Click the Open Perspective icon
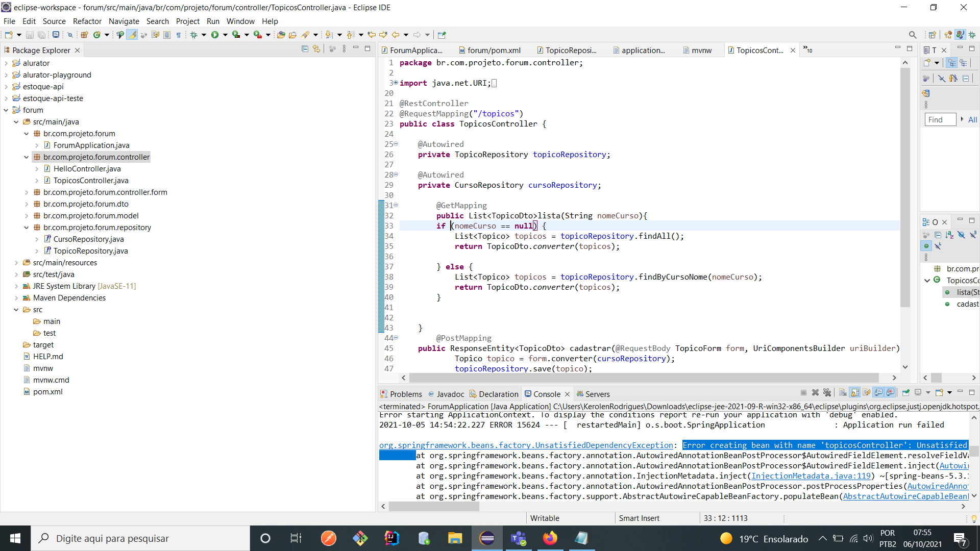980x551 pixels. coord(932,35)
